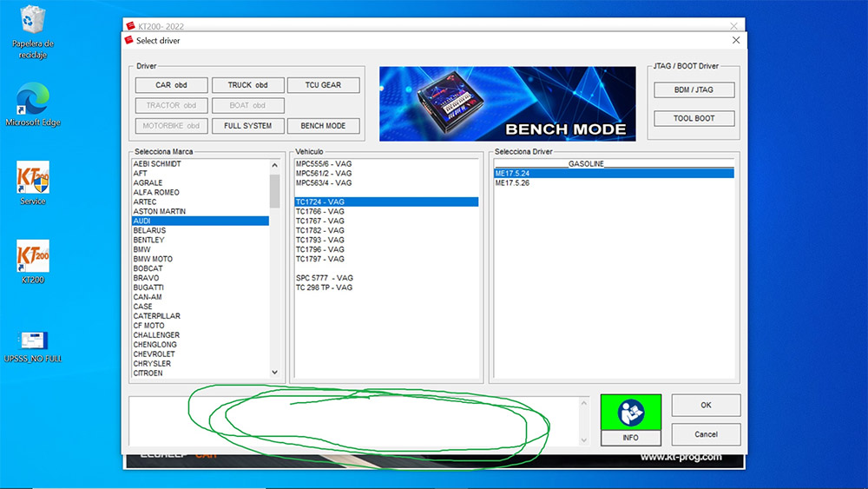868x489 pixels.
Task: Choose TC 298 TP - VAG entry
Action: [x=386, y=287]
